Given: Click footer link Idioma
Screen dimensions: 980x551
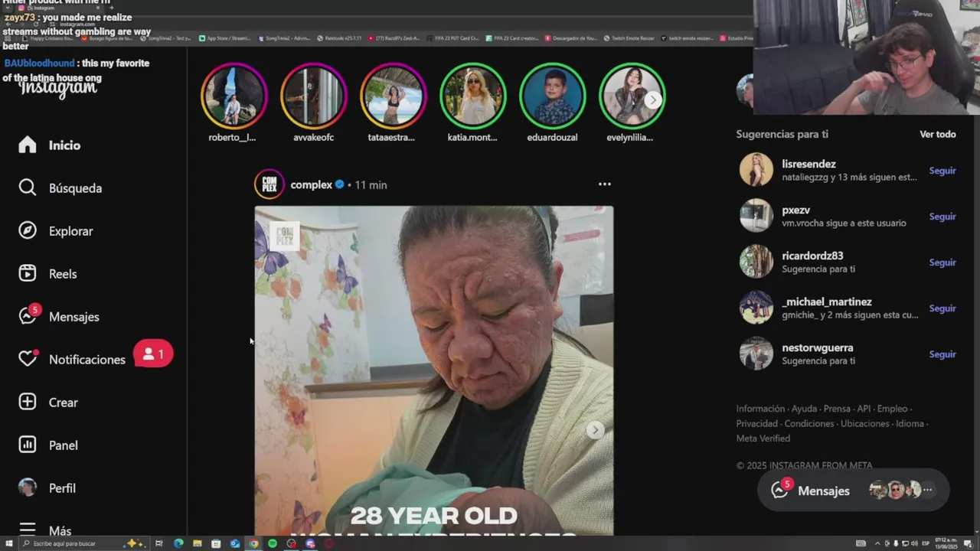Looking at the screenshot, I should (910, 423).
